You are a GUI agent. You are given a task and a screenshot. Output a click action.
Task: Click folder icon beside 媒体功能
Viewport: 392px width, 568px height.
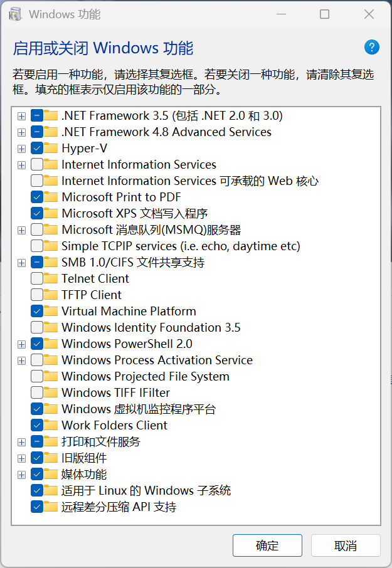(x=51, y=474)
